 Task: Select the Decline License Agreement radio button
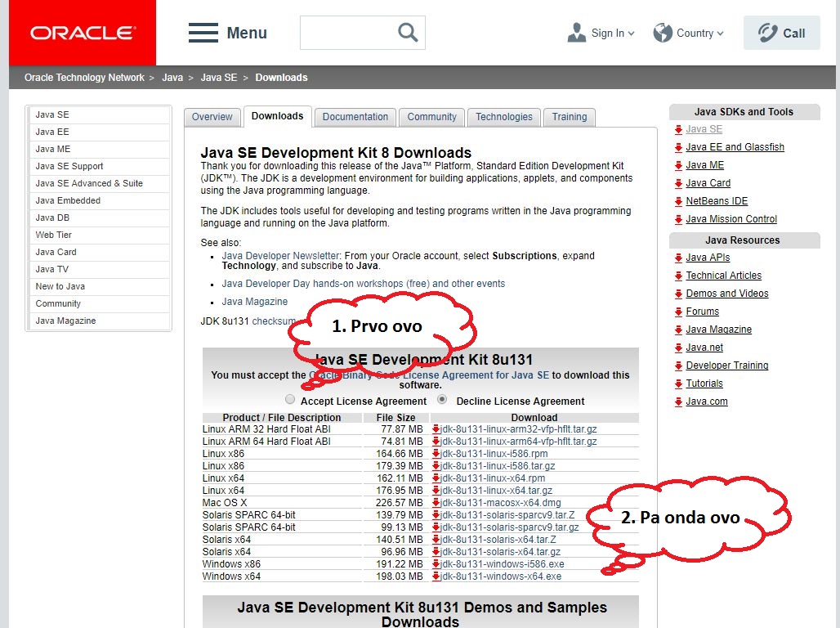[440, 400]
